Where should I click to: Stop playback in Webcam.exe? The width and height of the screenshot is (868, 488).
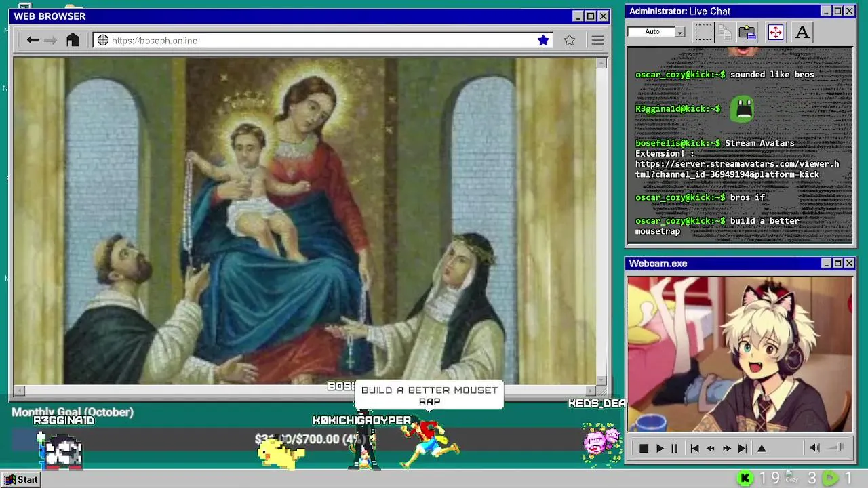point(644,448)
